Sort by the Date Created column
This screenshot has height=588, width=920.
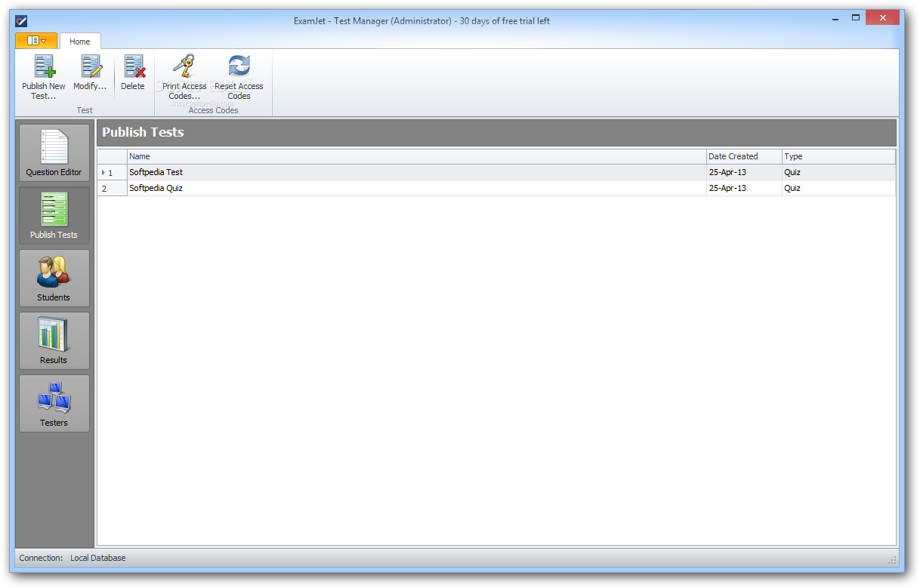point(743,156)
